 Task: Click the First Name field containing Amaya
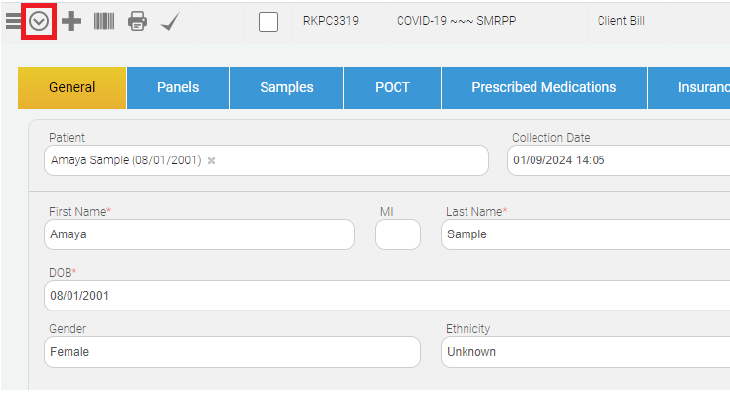pyautogui.click(x=199, y=234)
